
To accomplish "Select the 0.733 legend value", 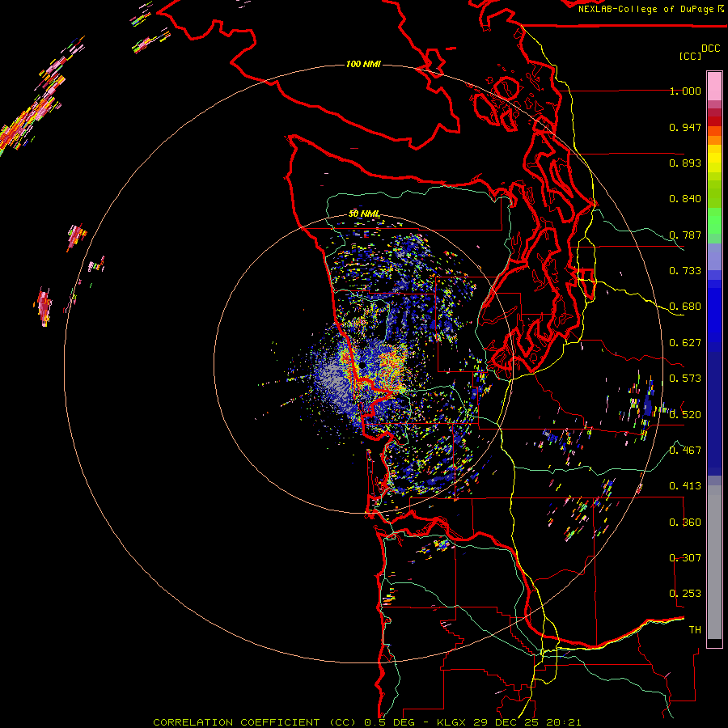I will (x=685, y=271).
